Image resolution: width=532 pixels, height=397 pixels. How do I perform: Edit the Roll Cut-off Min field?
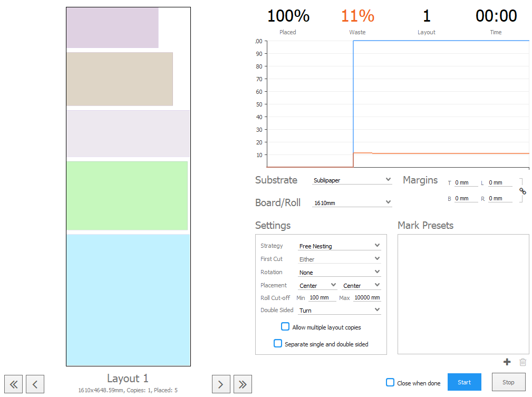coord(322,298)
